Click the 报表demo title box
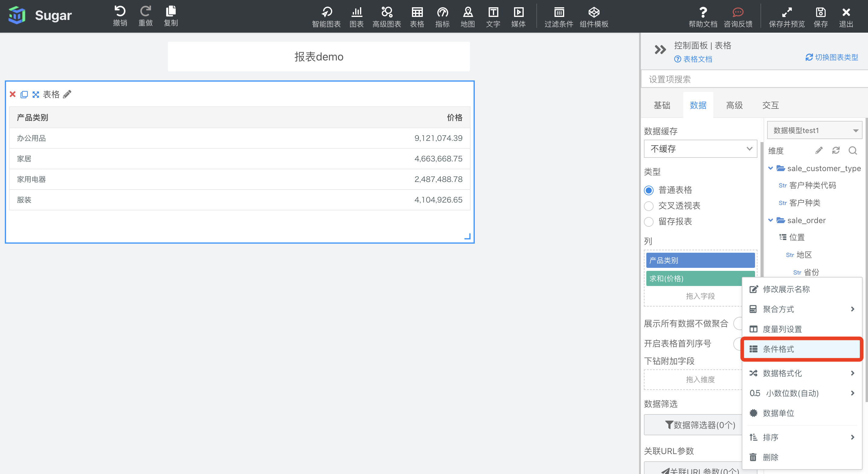The height and width of the screenshot is (474, 868). [319, 56]
